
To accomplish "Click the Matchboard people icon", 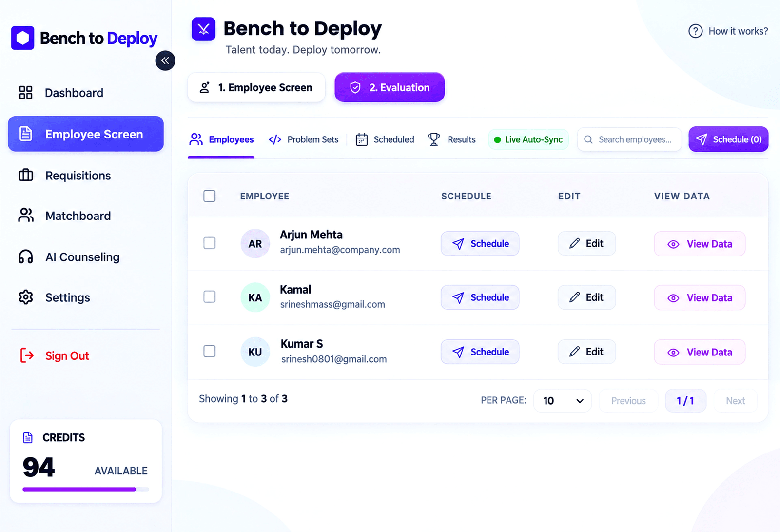I will tap(26, 215).
